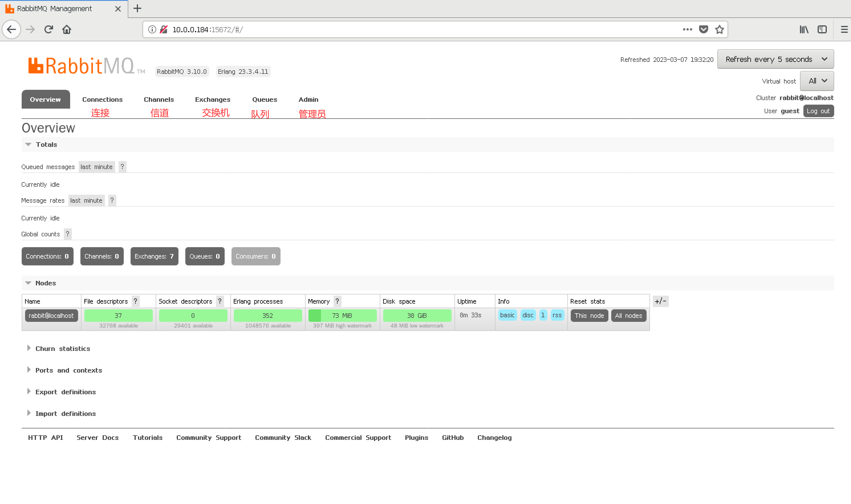Click the Channels: 0 count button
Screen dimensions: 851x504
[102, 256]
